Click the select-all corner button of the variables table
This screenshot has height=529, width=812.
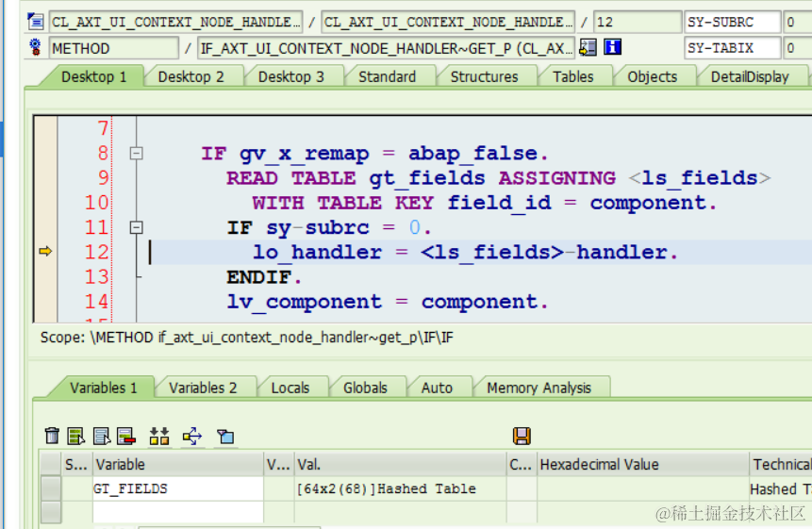tap(51, 464)
